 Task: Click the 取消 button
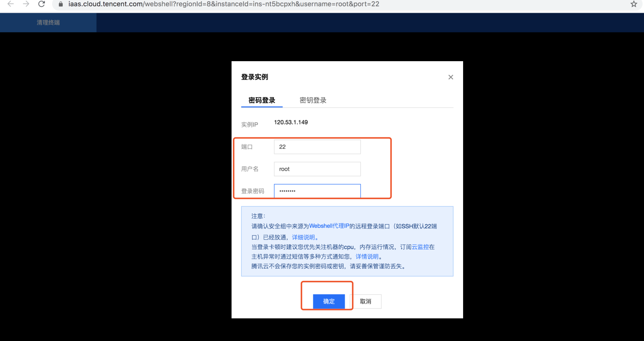(366, 301)
